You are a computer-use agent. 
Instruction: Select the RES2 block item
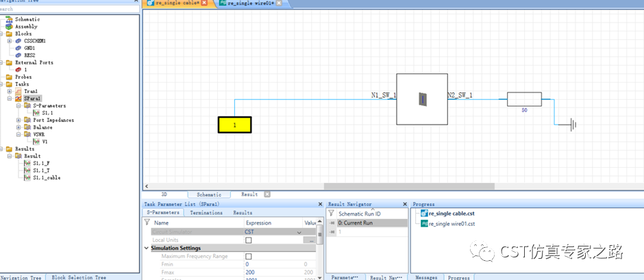[29, 55]
